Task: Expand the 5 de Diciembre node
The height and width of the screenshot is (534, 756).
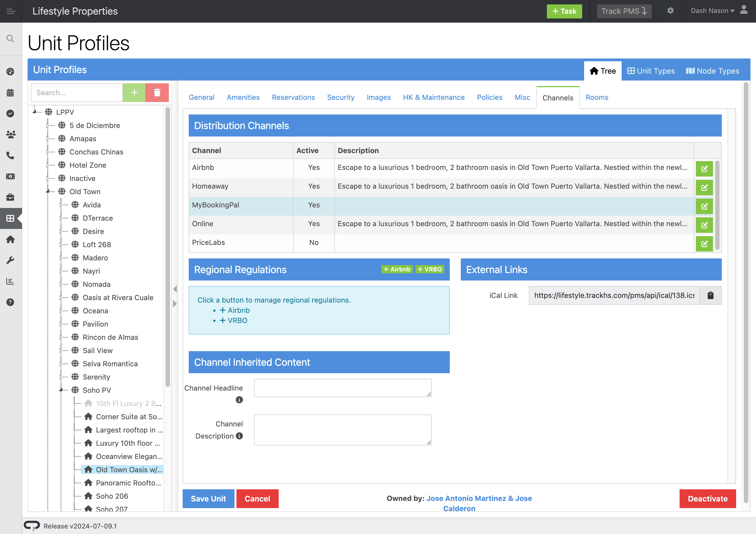Action: tap(48, 126)
